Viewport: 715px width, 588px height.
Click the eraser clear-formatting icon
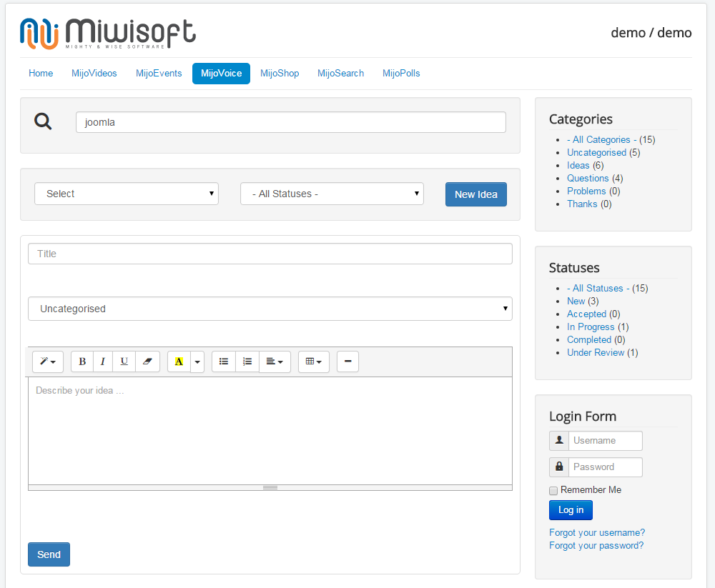click(x=147, y=362)
